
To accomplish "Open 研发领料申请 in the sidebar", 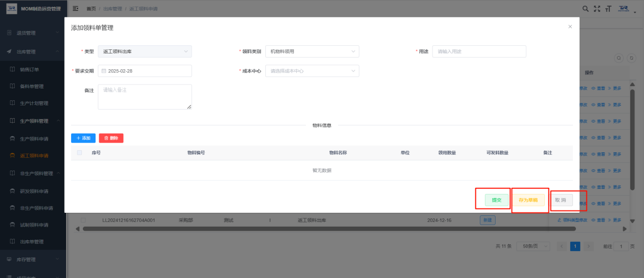I will tap(34, 191).
